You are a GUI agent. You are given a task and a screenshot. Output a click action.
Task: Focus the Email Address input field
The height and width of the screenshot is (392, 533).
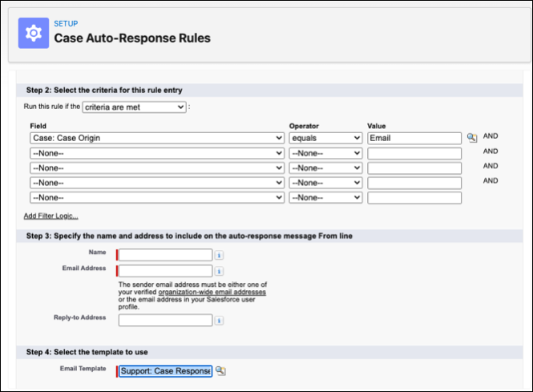tap(166, 271)
